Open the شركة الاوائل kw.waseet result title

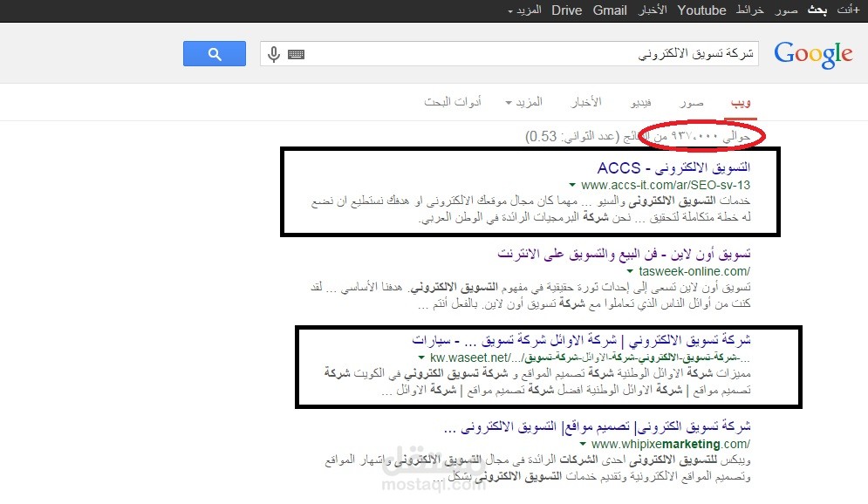[581, 340]
